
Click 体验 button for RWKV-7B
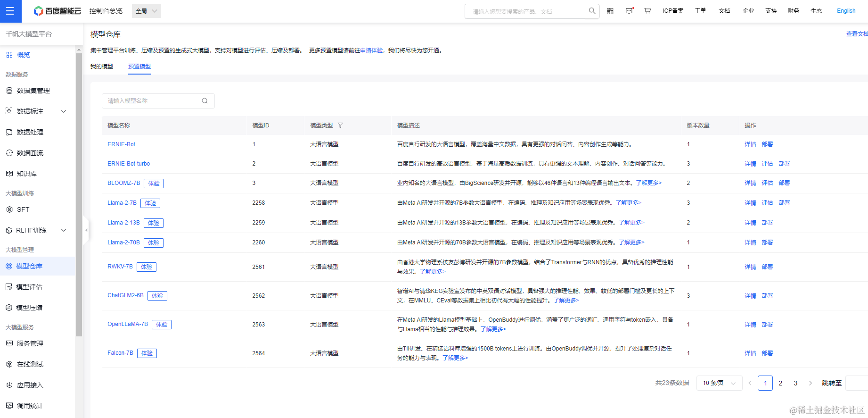point(147,267)
